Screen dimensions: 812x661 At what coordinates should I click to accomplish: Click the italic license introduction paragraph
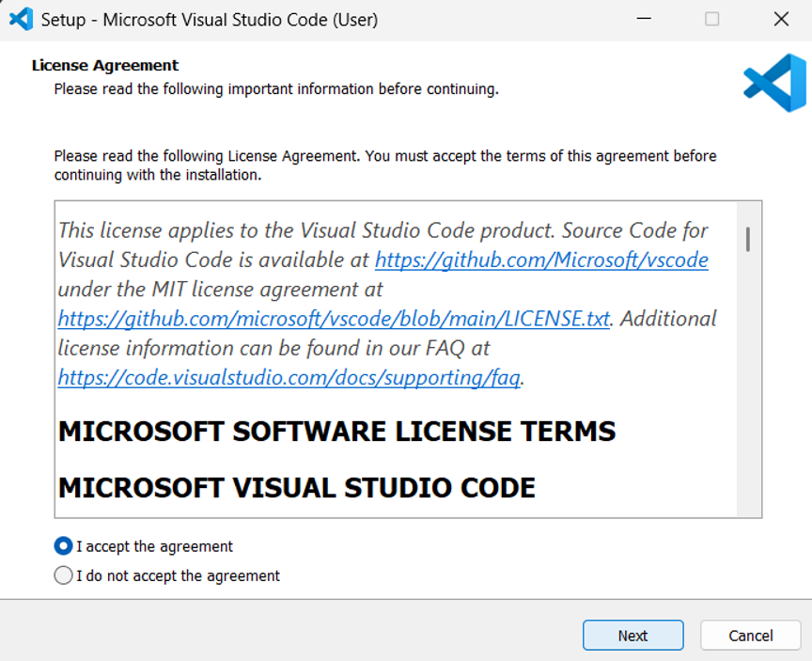216,231
